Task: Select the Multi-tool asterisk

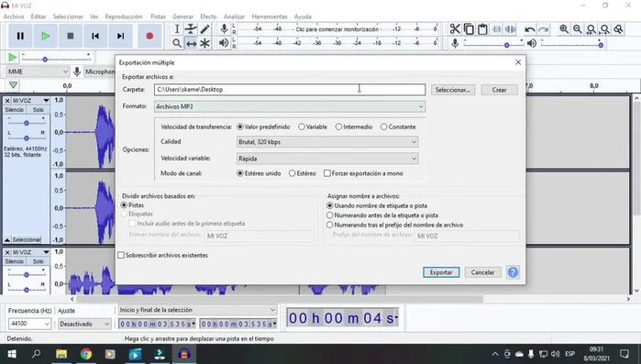Action: 204,43
